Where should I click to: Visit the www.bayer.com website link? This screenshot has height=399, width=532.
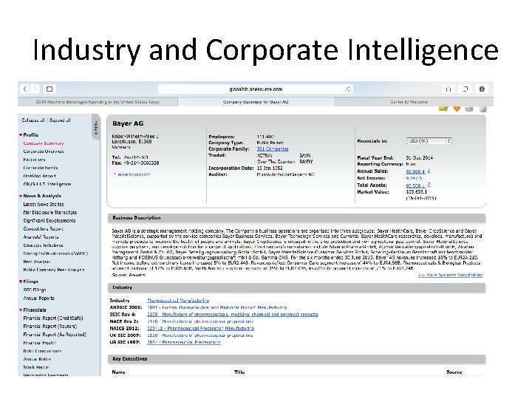(x=134, y=174)
